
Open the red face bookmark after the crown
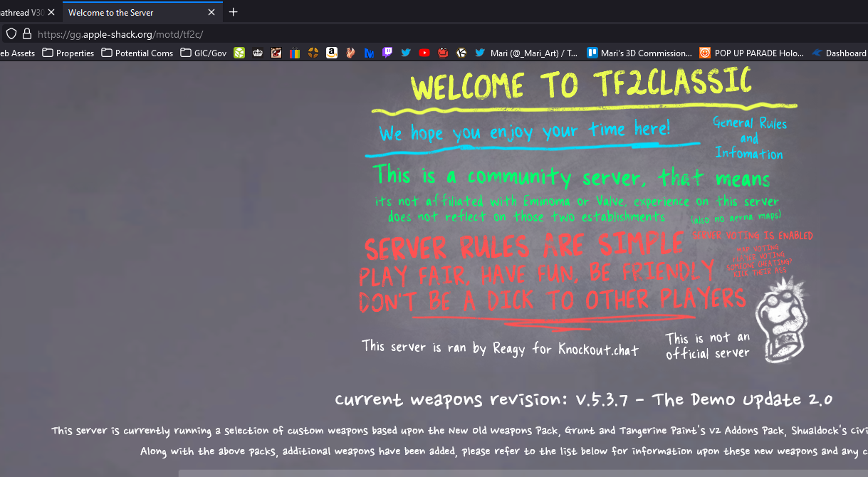276,53
